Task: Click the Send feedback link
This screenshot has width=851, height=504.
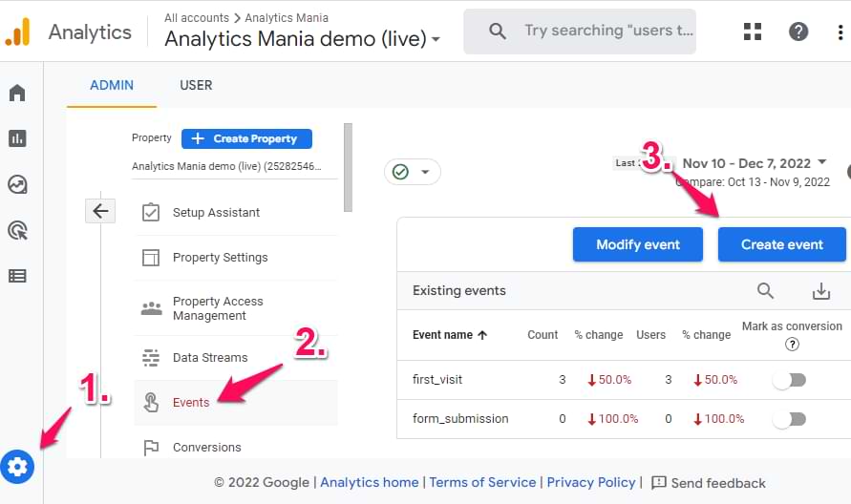Action: click(718, 483)
